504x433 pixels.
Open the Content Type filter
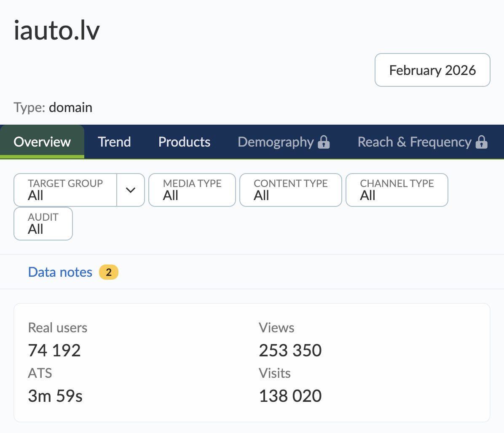click(290, 190)
